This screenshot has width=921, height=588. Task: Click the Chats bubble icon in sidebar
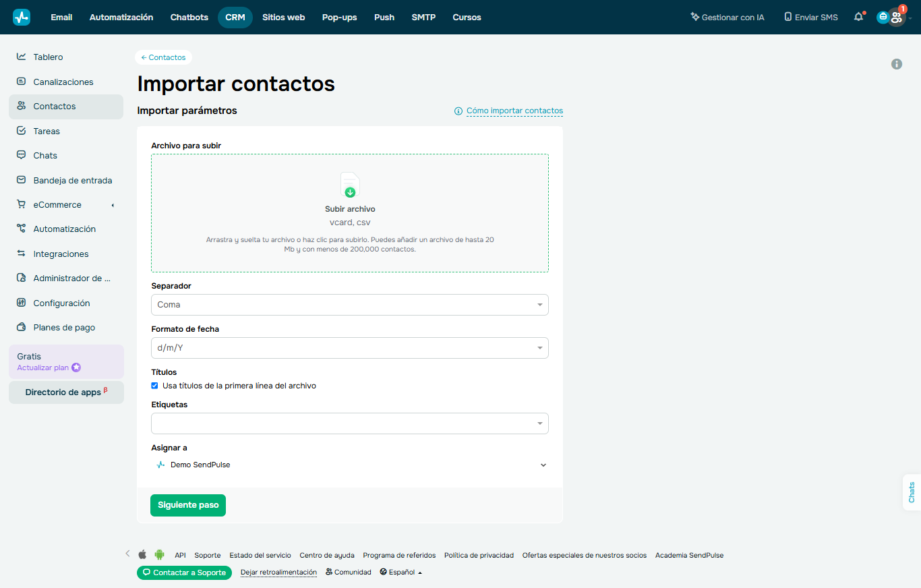point(22,155)
